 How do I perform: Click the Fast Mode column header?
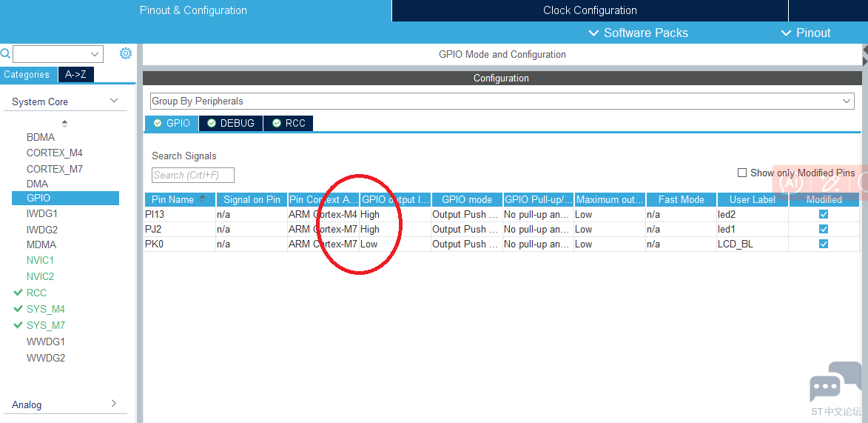click(682, 199)
